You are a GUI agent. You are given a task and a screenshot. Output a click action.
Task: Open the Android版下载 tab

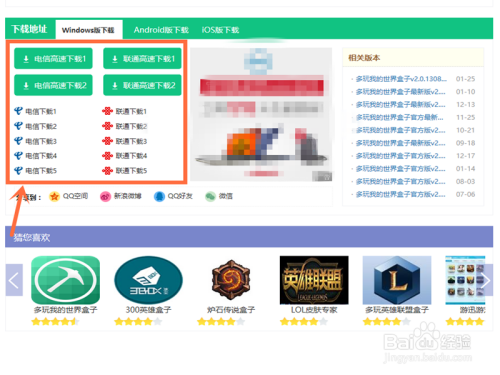coord(161,30)
